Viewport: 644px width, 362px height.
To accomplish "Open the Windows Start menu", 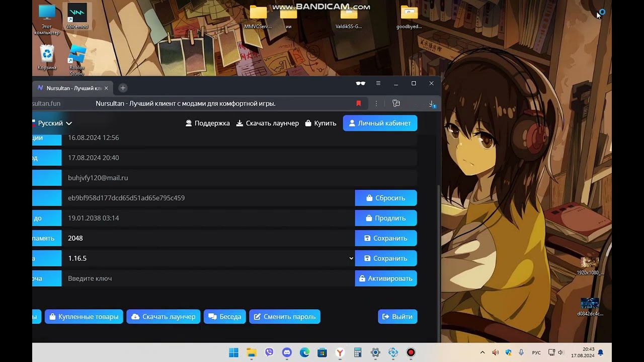I will (234, 352).
